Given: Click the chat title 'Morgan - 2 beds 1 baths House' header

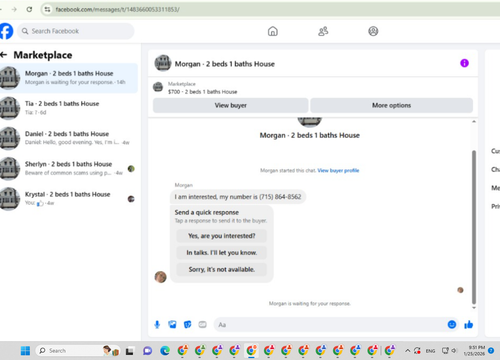Looking at the screenshot, I should pos(225,64).
